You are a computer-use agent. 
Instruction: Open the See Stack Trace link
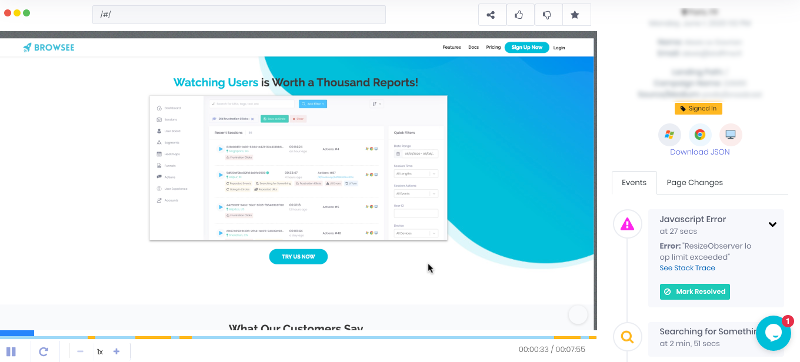pos(687,268)
